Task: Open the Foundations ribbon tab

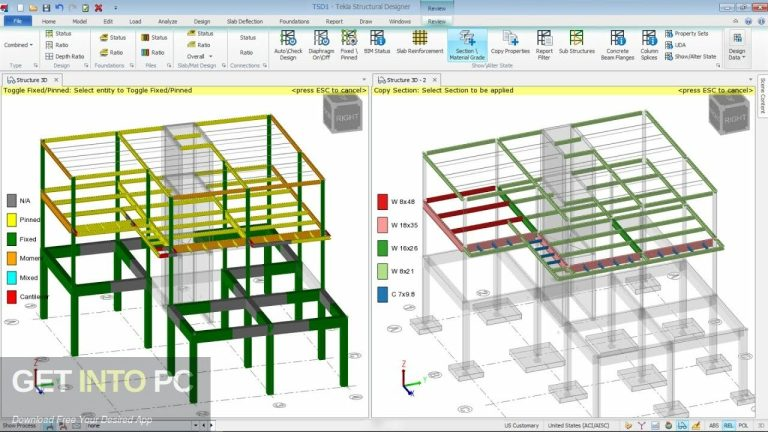Action: 294,22
